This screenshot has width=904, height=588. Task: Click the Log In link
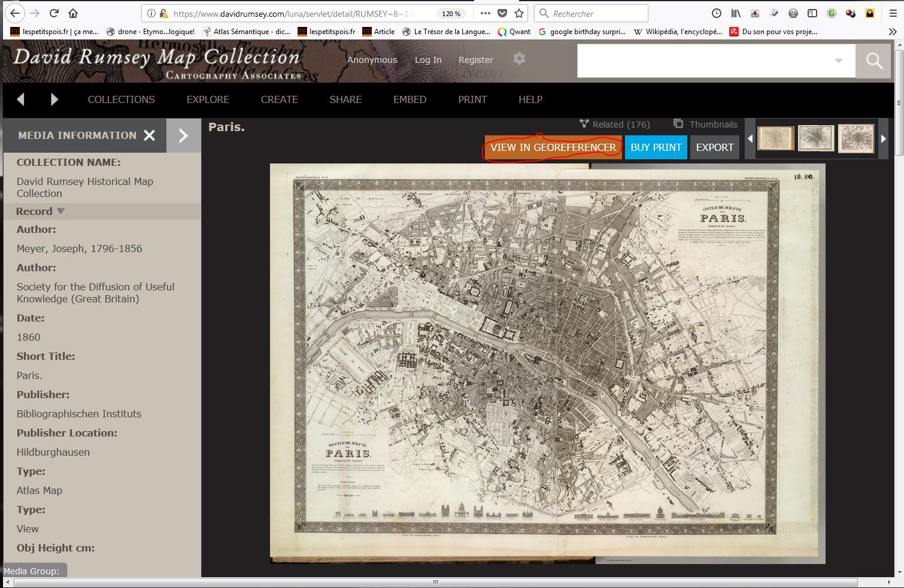pos(428,60)
